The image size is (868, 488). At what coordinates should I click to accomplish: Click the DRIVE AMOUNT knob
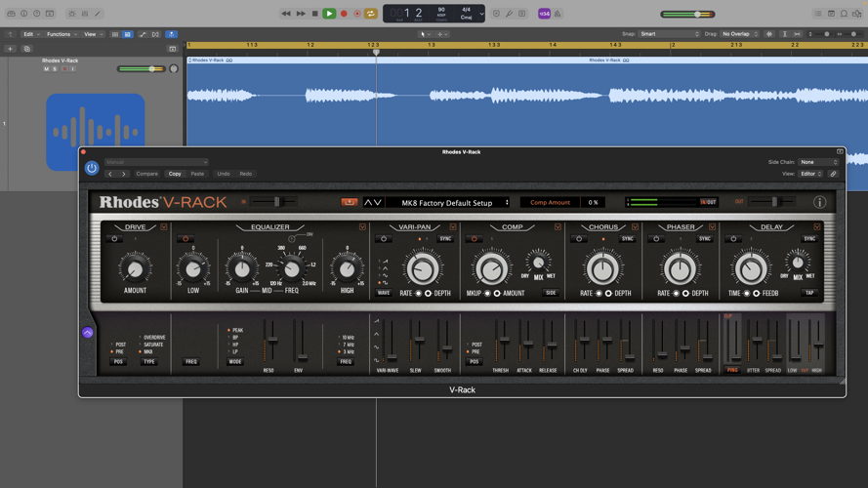point(135,269)
